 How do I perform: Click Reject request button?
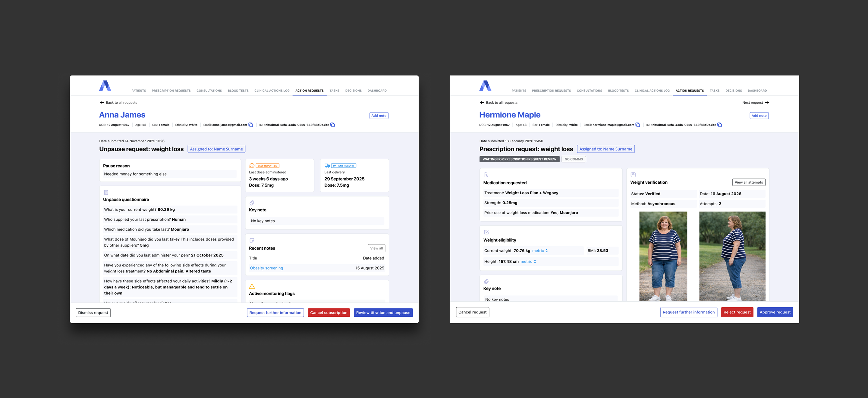click(737, 312)
